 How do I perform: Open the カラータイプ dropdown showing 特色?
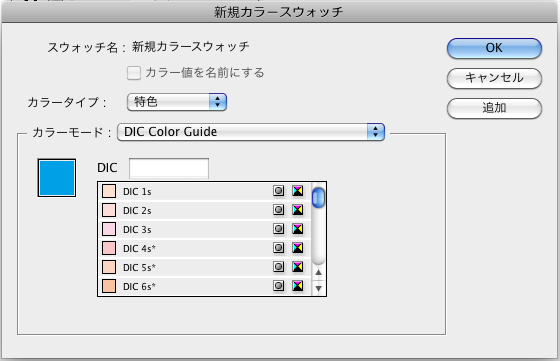177,102
